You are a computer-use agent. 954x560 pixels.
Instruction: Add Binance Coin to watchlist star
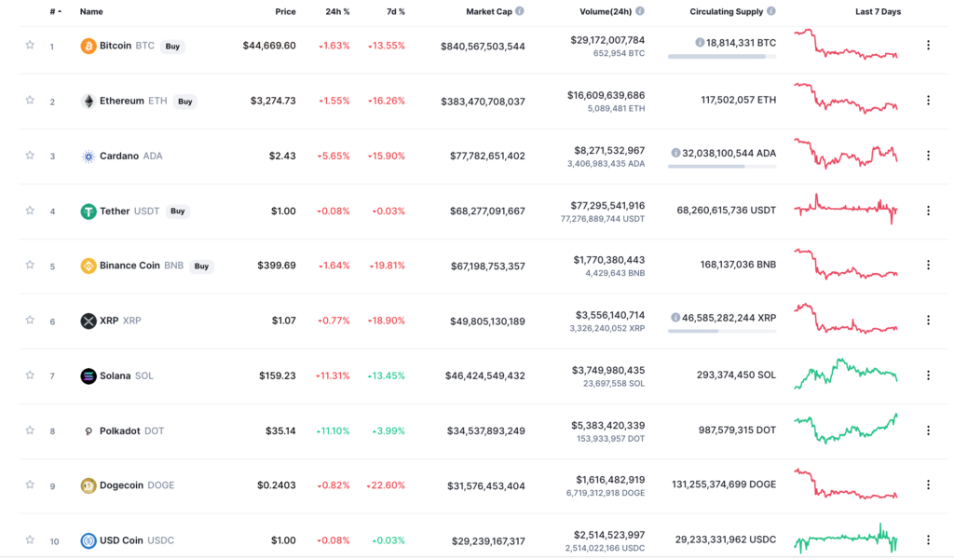click(29, 265)
